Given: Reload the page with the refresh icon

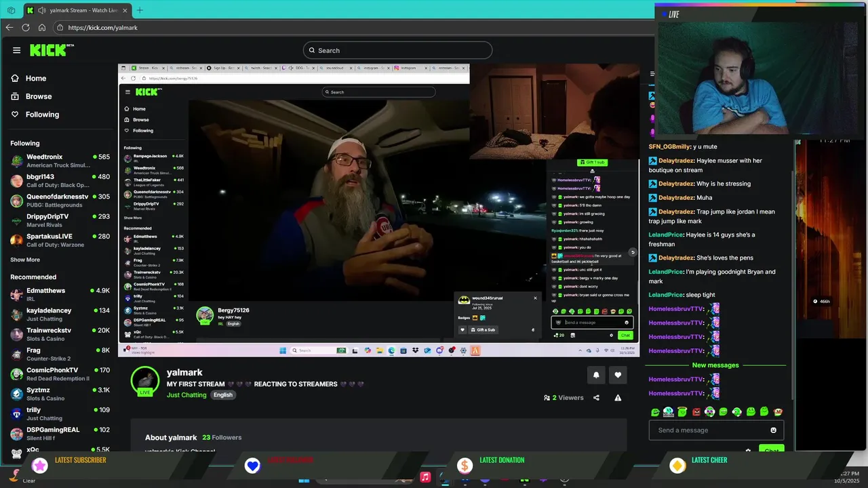Looking at the screenshot, I should tap(26, 28).
